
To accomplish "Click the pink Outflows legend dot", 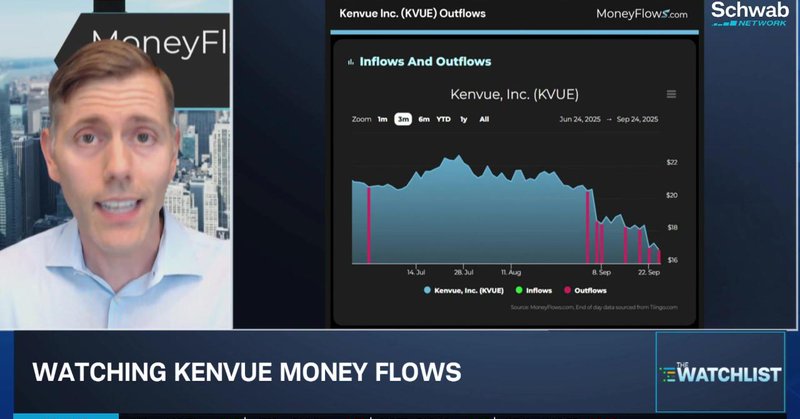I will tap(567, 290).
